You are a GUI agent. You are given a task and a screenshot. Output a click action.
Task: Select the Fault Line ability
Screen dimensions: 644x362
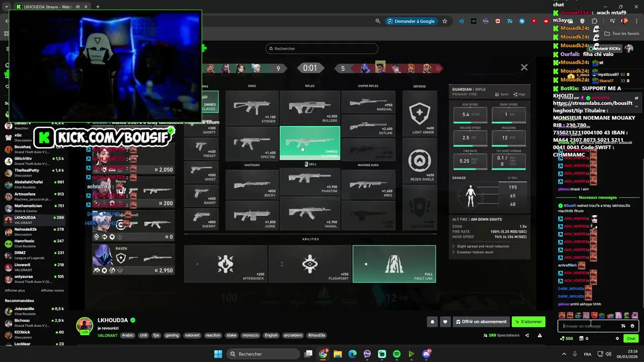(x=394, y=264)
